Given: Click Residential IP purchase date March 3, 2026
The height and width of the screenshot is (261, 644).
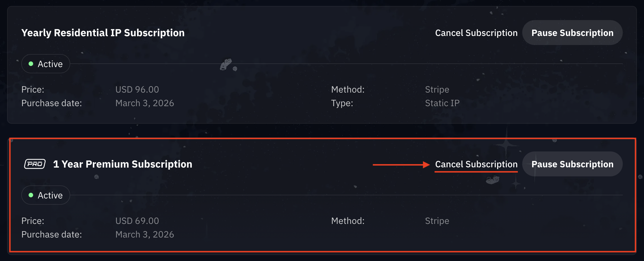Looking at the screenshot, I should coord(144,103).
